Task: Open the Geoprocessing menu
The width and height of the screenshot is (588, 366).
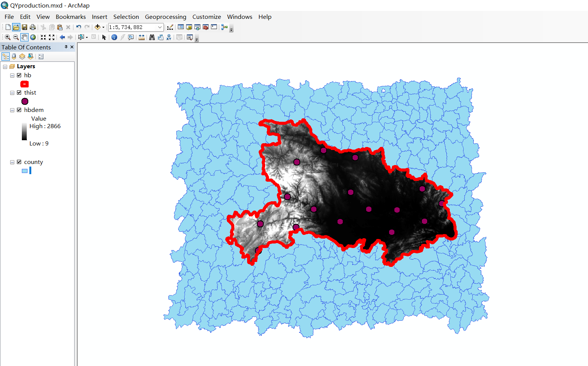Action: tap(165, 17)
